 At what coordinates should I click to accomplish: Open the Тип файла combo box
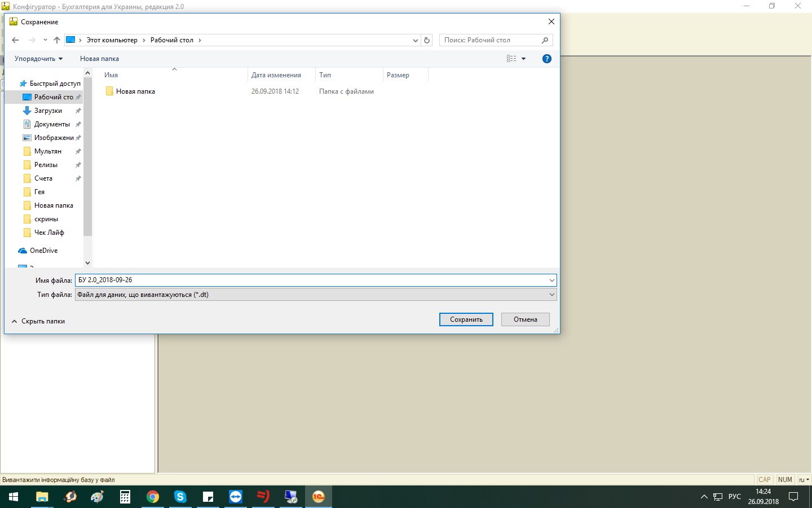pyautogui.click(x=316, y=295)
